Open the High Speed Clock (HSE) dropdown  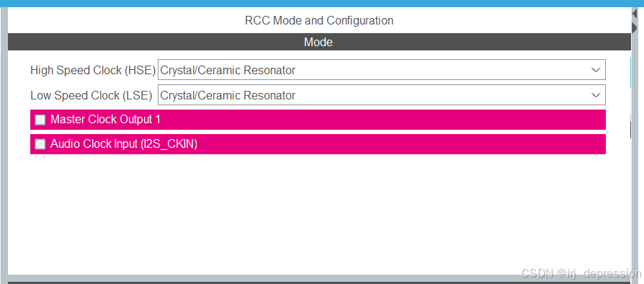[382, 70]
